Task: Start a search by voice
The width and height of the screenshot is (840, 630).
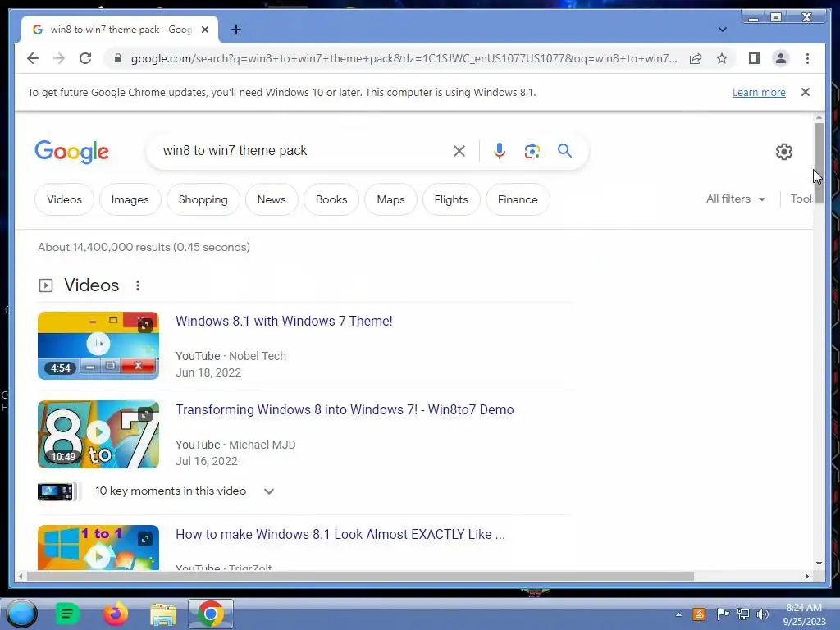Action: coord(500,151)
